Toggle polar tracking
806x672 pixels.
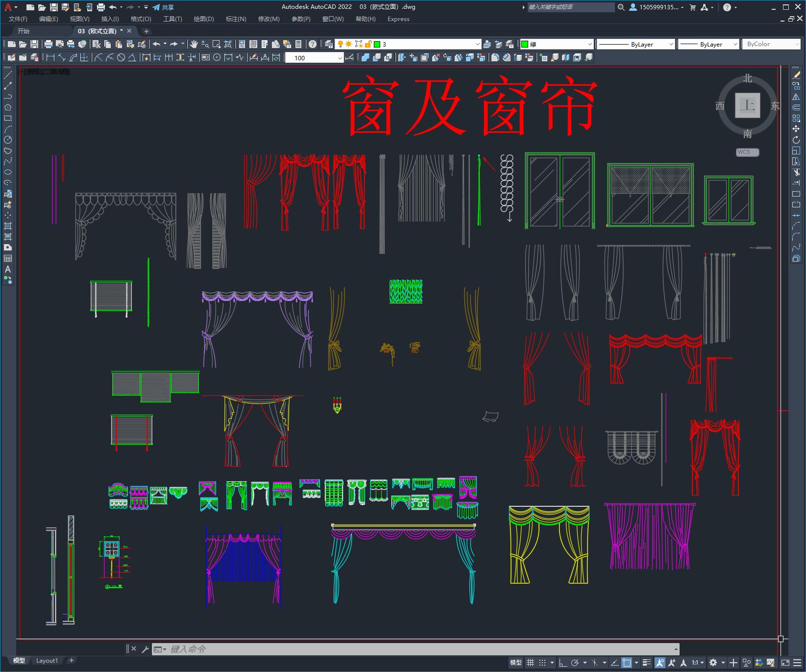click(575, 663)
